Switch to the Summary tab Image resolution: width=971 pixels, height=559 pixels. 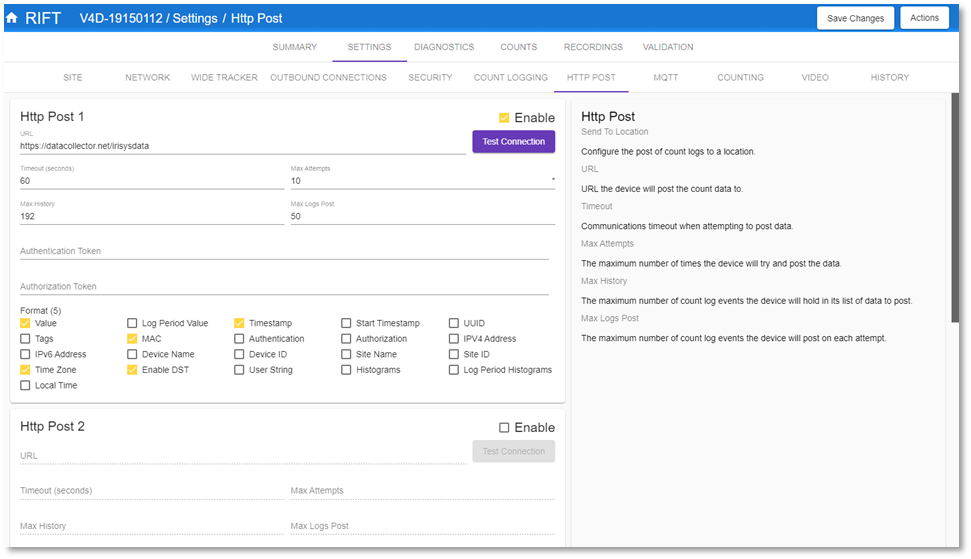tap(295, 47)
